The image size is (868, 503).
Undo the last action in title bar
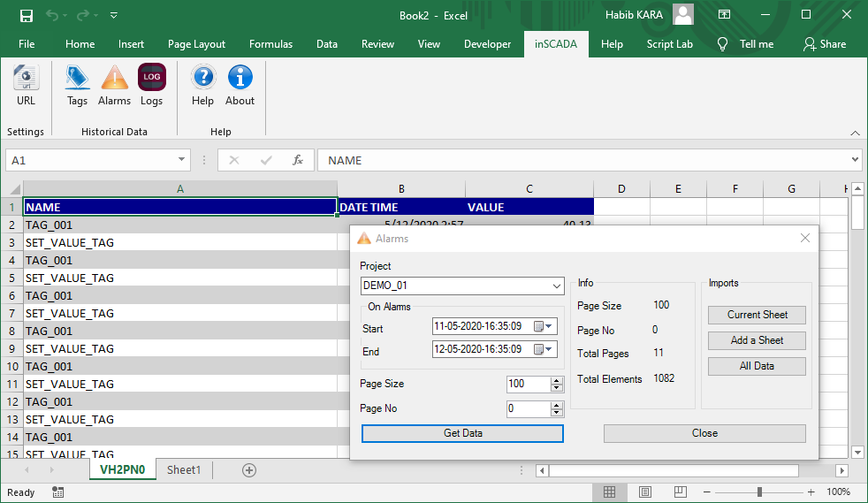[x=52, y=16]
